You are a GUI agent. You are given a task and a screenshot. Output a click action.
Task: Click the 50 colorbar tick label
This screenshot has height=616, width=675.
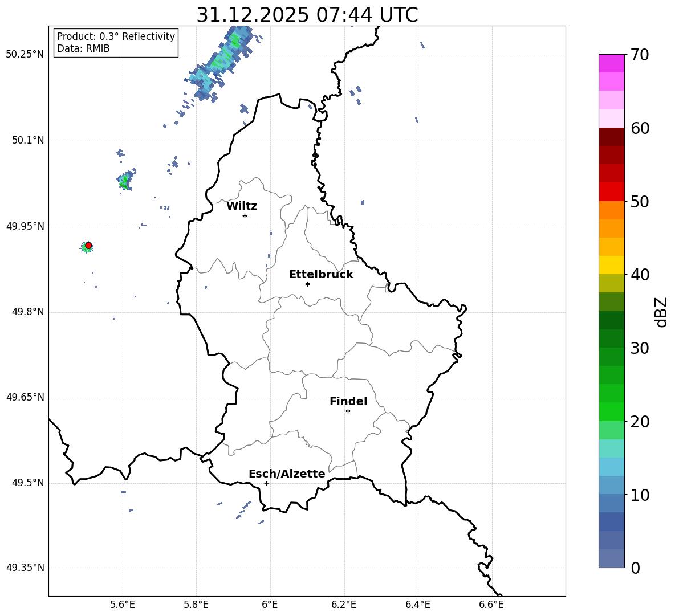tap(640, 202)
